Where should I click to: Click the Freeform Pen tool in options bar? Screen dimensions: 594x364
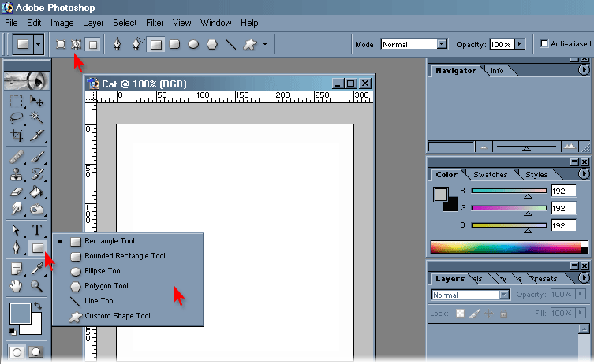click(137, 45)
